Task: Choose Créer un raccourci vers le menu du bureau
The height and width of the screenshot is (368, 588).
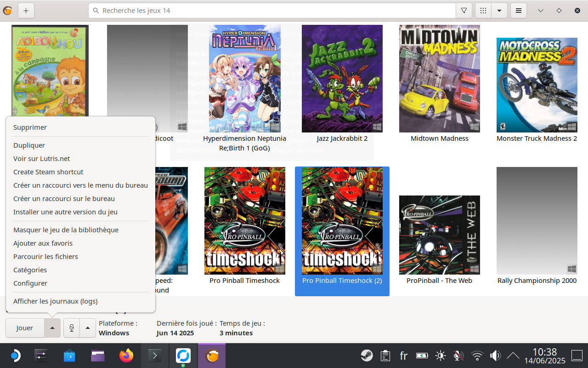Action: pyautogui.click(x=80, y=185)
